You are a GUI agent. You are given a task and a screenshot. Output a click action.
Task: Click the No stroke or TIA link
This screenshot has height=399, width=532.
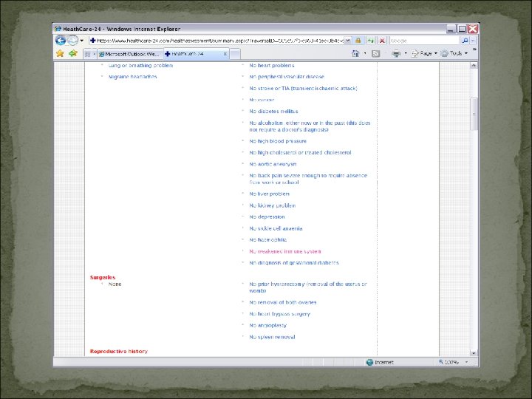coord(304,89)
